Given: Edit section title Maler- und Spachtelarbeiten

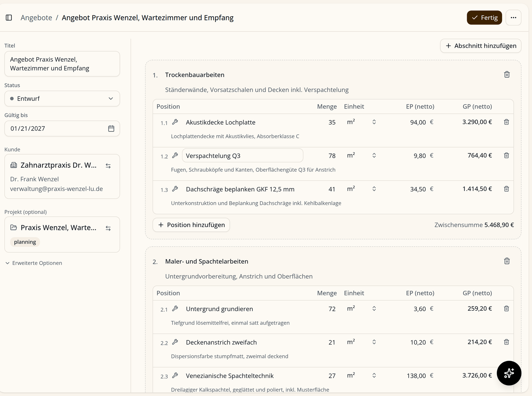Looking at the screenshot, I should (207, 262).
